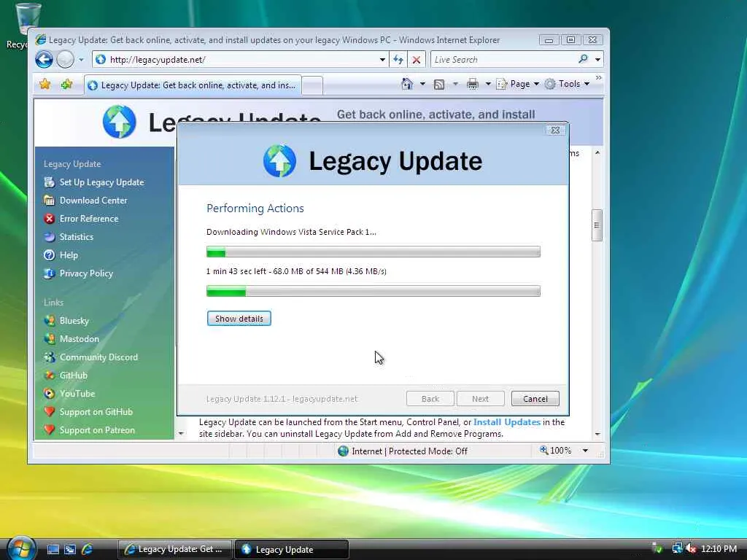The width and height of the screenshot is (747, 560).
Task: Expand the Print dropdown arrow
Action: 488,84
